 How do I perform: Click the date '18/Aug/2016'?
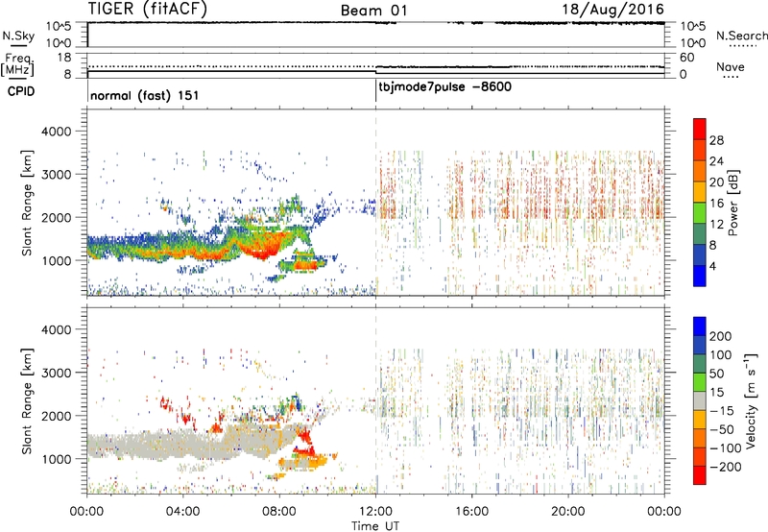point(612,10)
